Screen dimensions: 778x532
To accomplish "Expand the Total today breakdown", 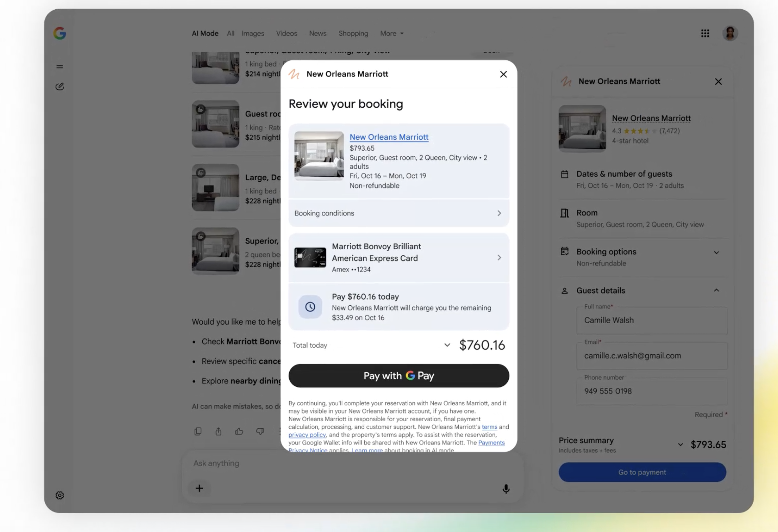I will point(447,345).
